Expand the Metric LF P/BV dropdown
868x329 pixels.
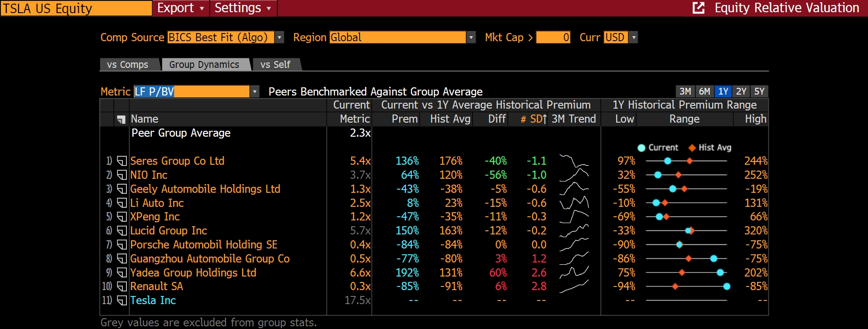click(x=255, y=92)
